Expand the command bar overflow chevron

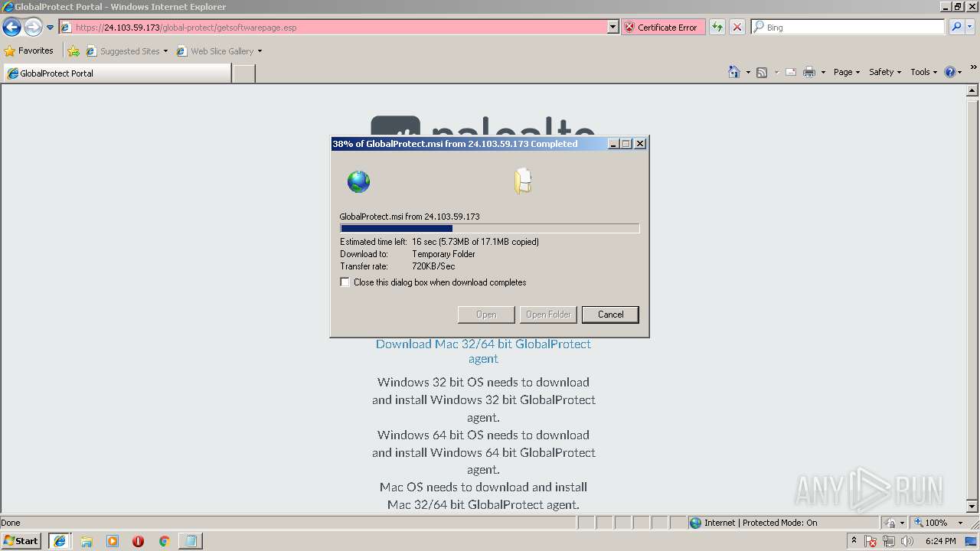974,69
